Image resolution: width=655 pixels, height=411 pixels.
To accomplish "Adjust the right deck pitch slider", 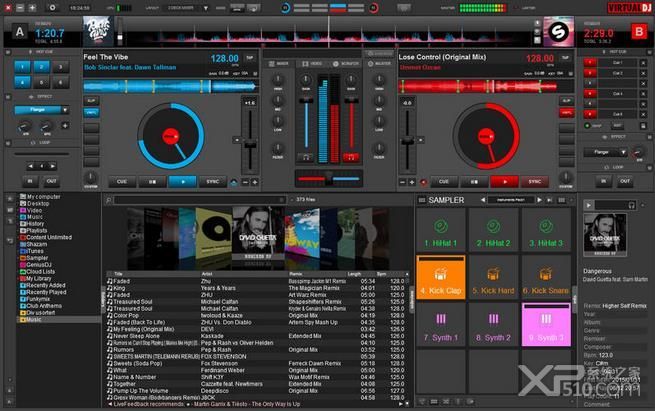I will (x=407, y=142).
